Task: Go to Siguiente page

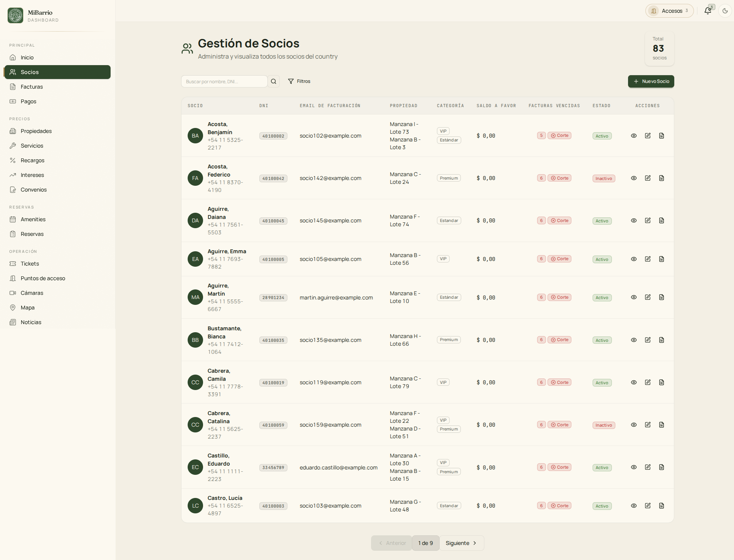Action: (462, 543)
